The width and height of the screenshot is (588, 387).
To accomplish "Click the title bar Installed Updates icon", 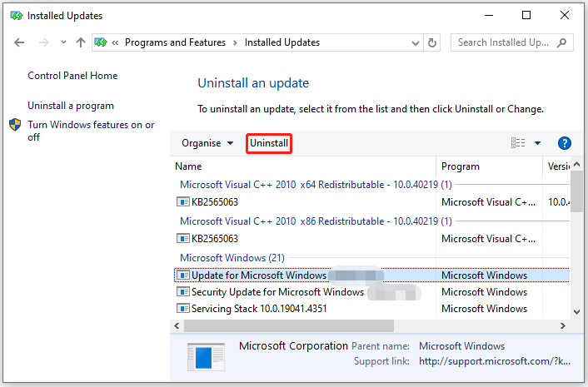I will 17,16.
